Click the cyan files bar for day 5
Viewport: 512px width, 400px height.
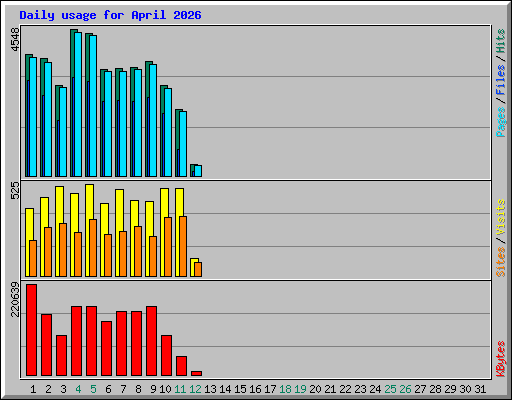[93, 106]
